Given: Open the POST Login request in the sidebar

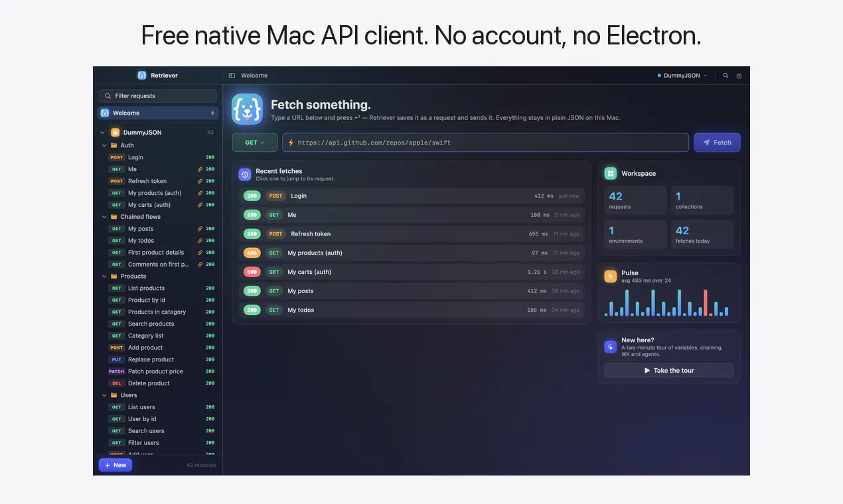Looking at the screenshot, I should tap(157, 157).
